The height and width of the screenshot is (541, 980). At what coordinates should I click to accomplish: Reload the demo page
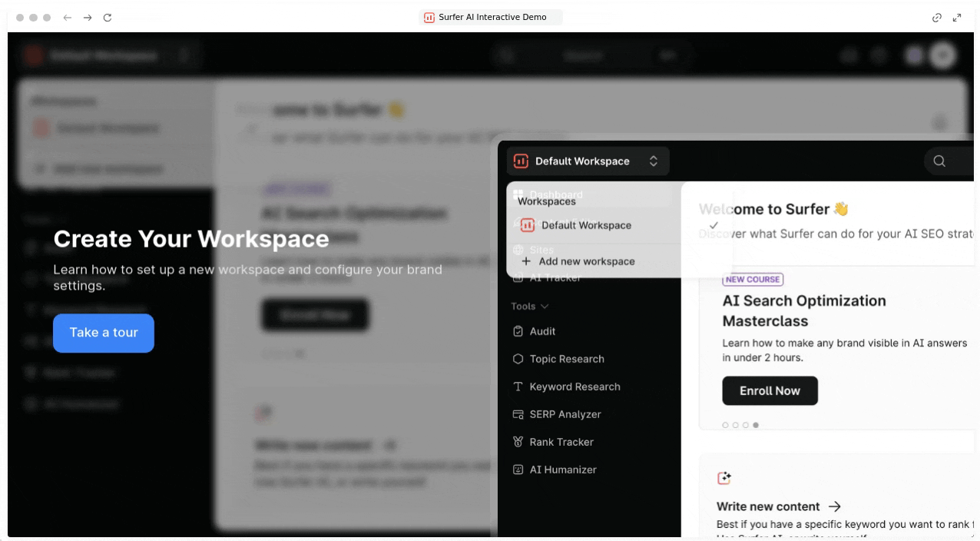[x=108, y=17]
